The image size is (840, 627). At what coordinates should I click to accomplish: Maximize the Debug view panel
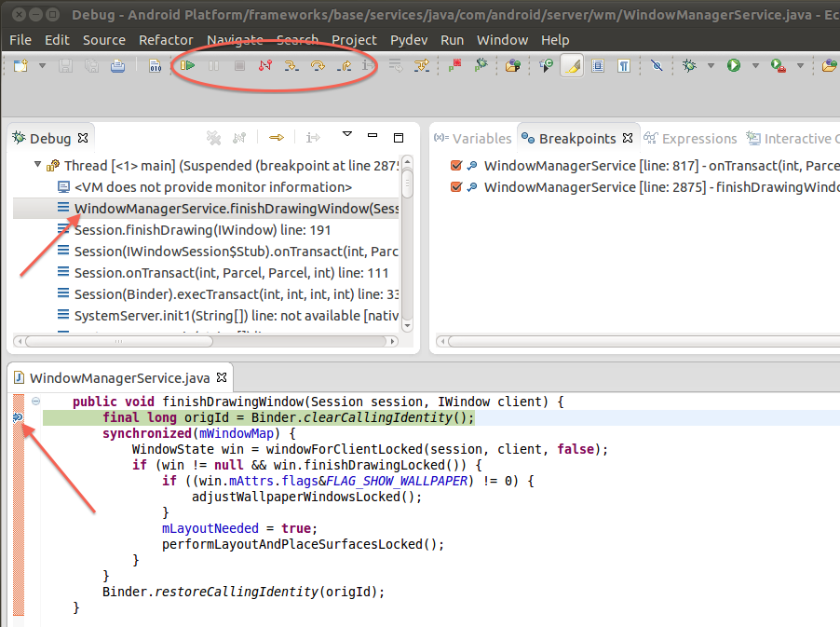click(399, 138)
